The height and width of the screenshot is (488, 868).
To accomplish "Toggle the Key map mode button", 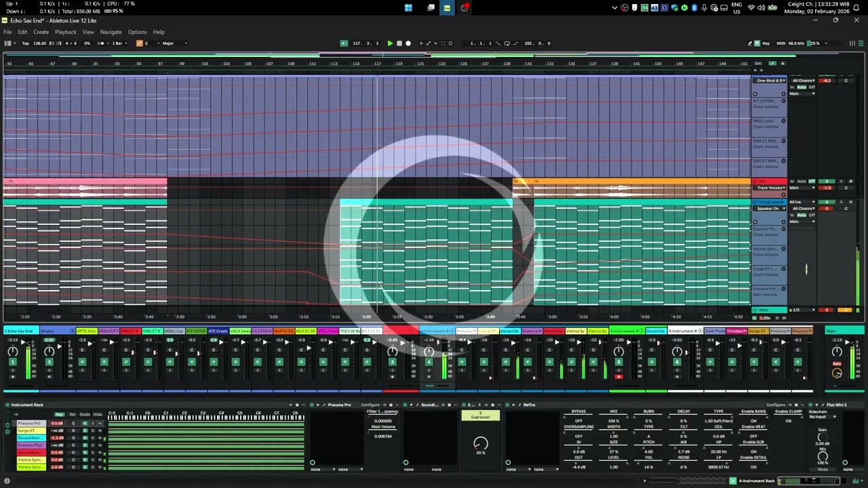I will (766, 43).
